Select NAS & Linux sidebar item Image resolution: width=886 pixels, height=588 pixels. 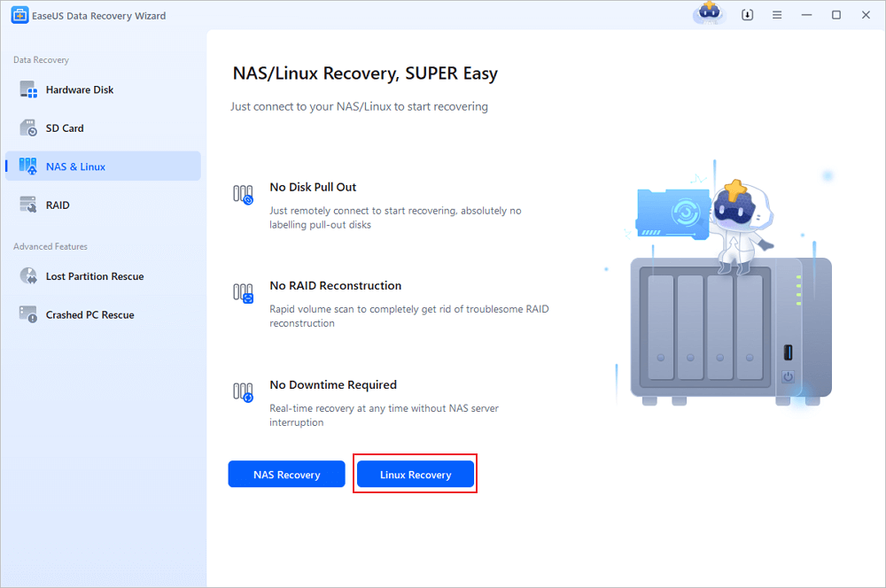(x=103, y=166)
